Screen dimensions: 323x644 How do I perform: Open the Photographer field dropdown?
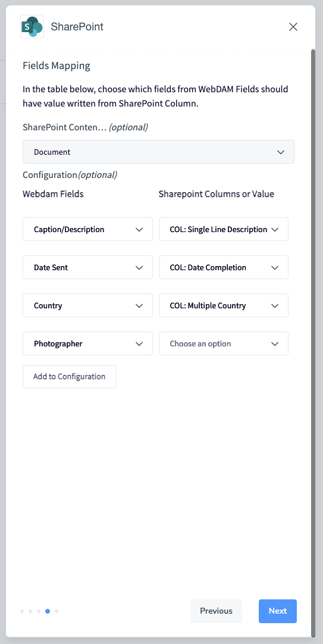click(88, 343)
